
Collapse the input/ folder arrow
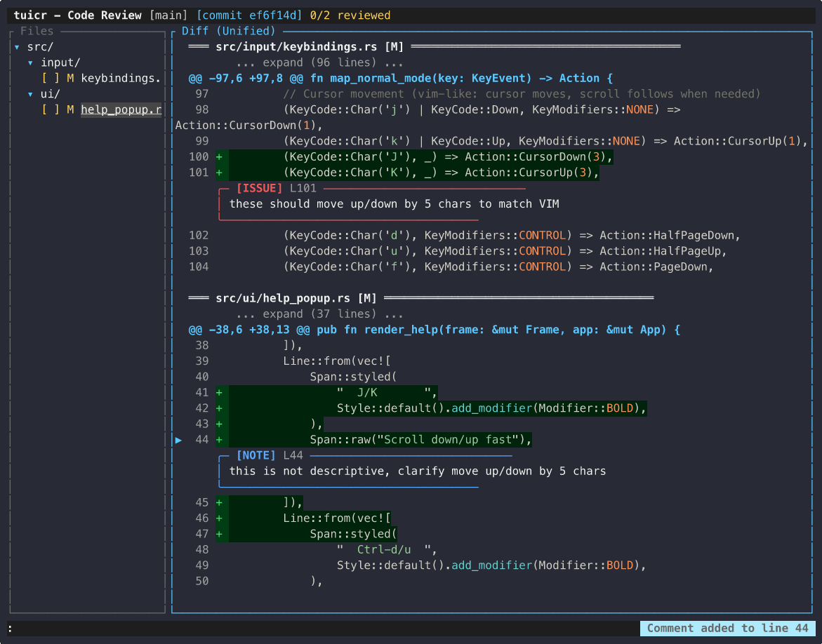point(30,63)
